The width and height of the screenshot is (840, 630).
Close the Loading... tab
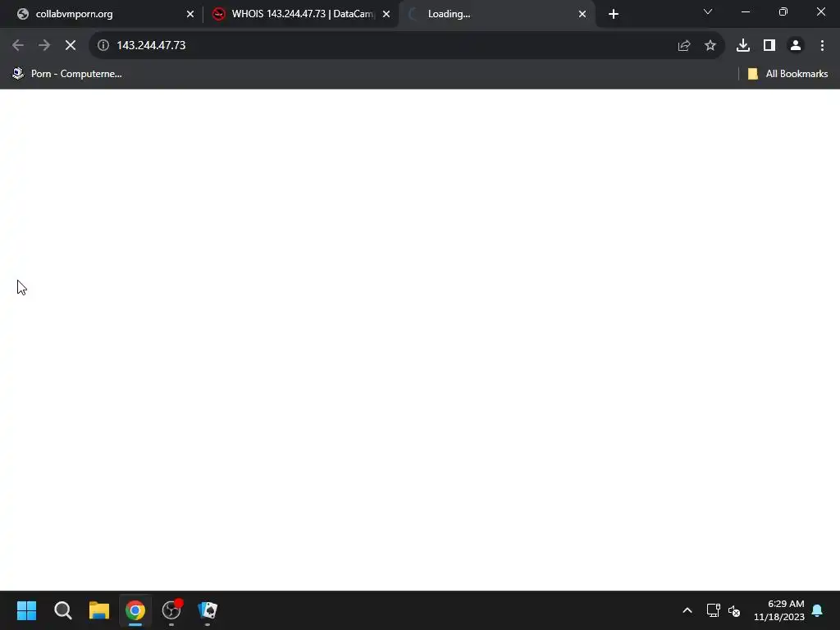tap(582, 14)
